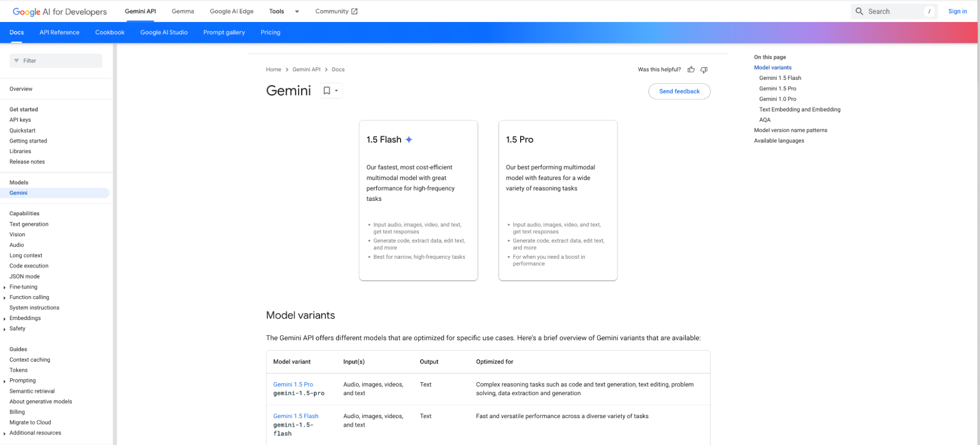This screenshot has width=980, height=445.
Task: Select the Docs tab in blue bar
Action: click(x=17, y=32)
